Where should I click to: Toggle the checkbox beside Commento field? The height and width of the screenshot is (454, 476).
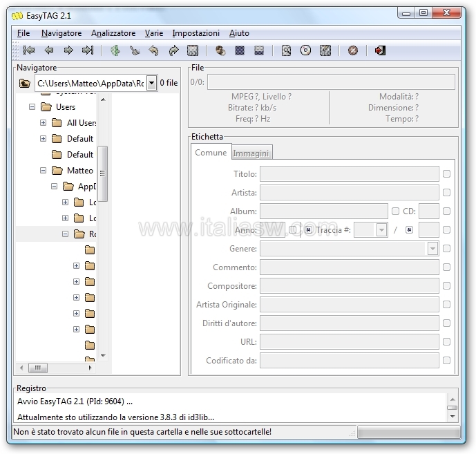(446, 267)
